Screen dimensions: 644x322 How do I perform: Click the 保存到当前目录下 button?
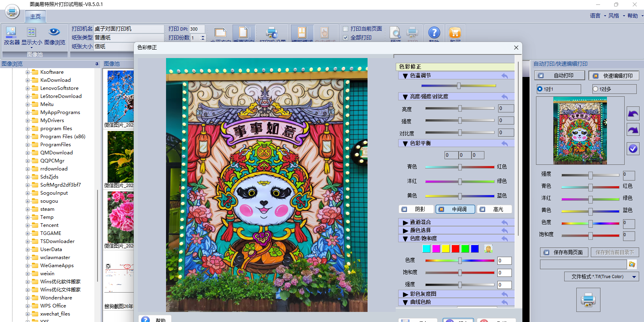coord(615,252)
